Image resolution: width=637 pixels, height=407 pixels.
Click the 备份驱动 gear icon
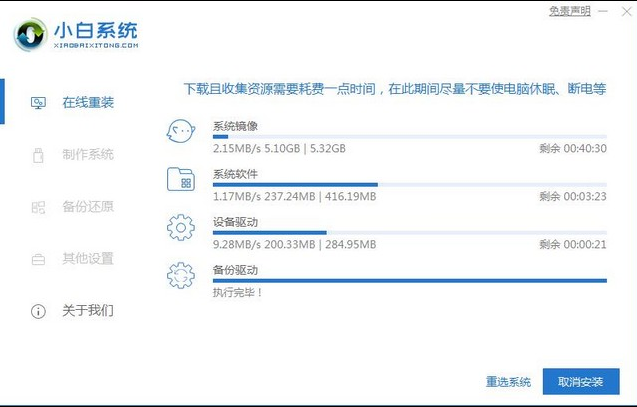[x=181, y=275]
